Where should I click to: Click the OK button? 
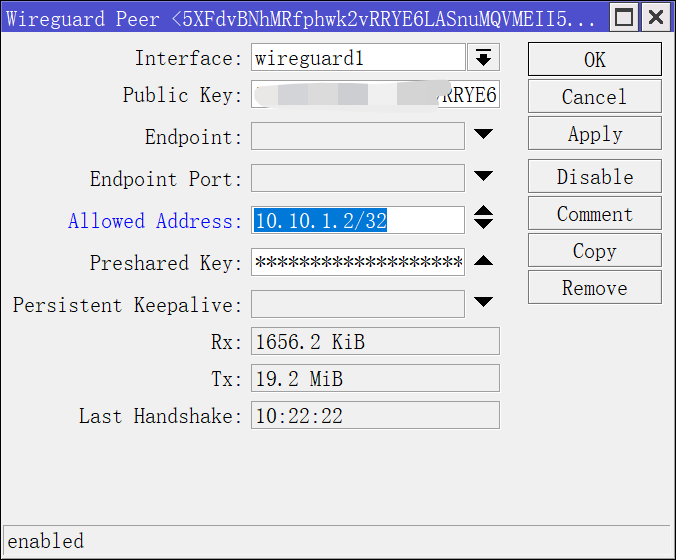[594, 59]
